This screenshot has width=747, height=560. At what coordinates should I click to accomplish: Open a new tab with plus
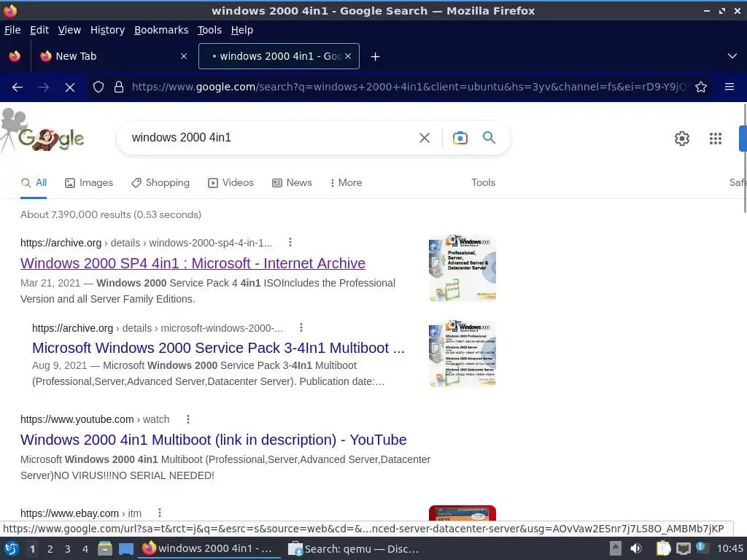click(376, 57)
